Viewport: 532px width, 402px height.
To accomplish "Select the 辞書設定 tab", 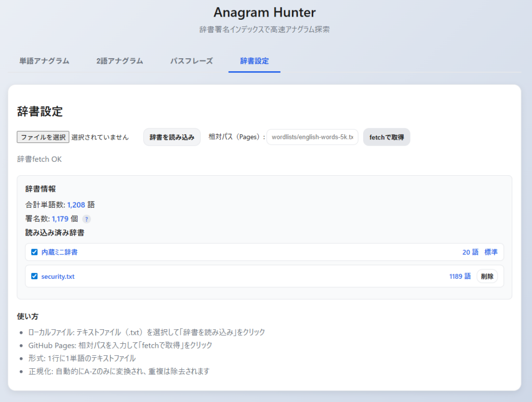I will (255, 61).
